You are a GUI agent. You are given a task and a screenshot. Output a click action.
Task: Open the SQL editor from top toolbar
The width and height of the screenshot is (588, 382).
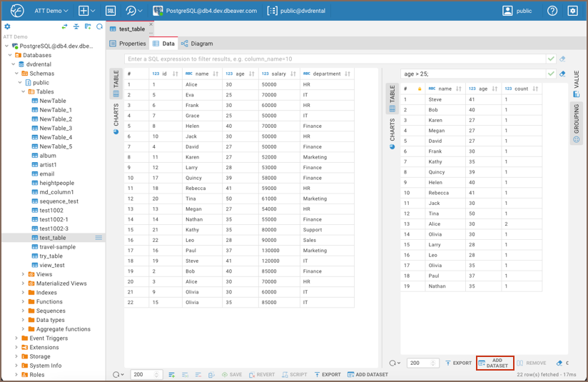111,11
